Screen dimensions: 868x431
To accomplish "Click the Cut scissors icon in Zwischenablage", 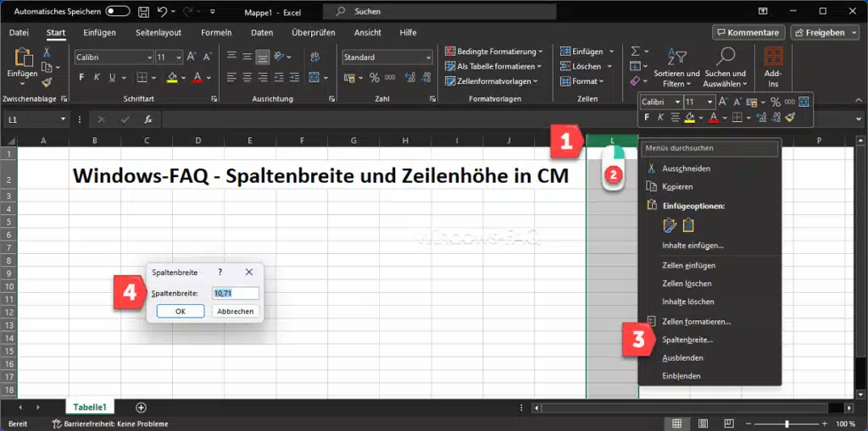I will pos(47,52).
